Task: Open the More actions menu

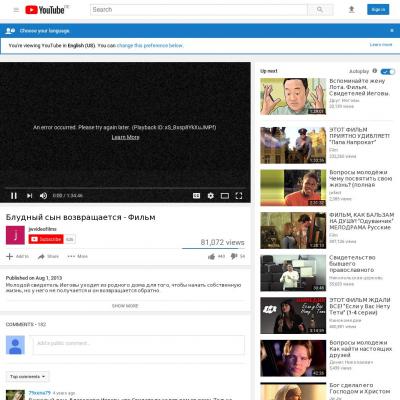Action: tap(78, 256)
